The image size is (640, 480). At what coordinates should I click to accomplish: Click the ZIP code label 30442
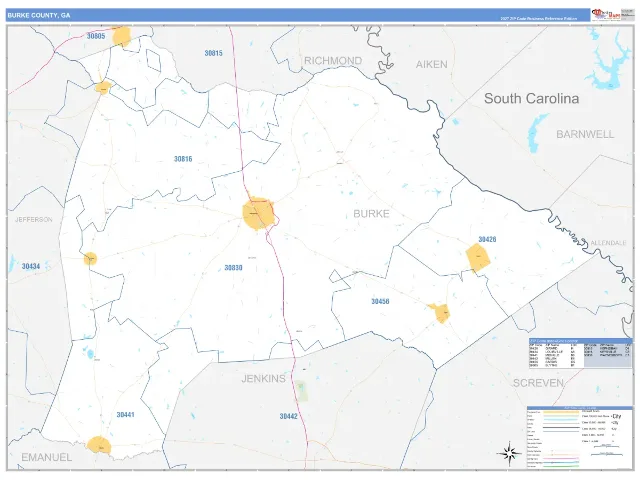(x=289, y=416)
